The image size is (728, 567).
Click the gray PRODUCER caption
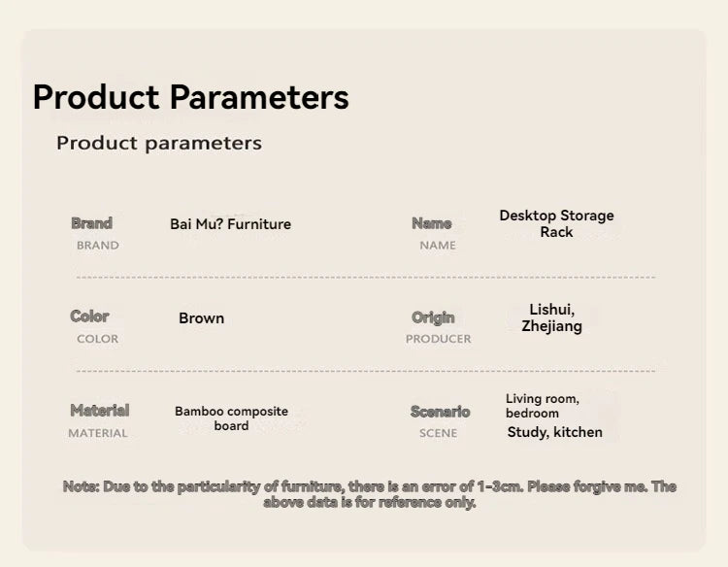[439, 339]
